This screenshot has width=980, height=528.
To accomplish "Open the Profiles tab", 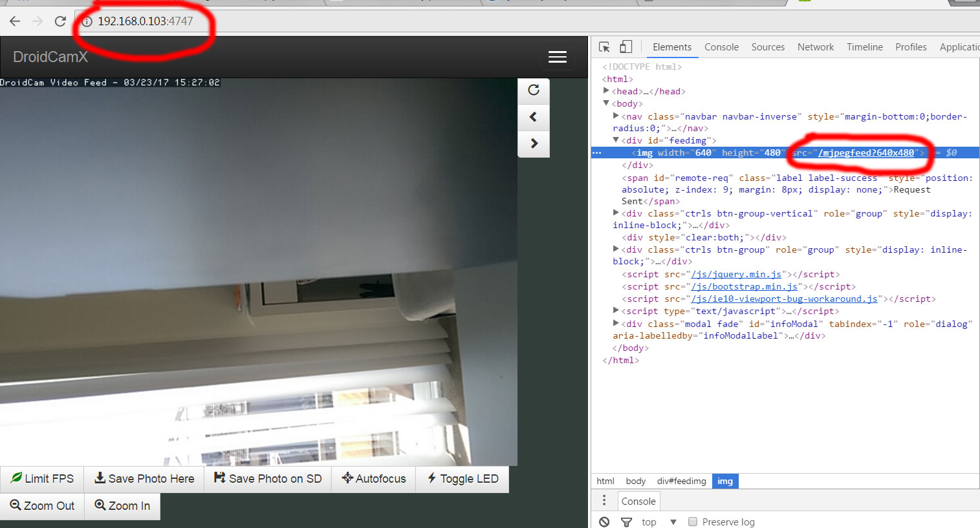I will (x=911, y=47).
